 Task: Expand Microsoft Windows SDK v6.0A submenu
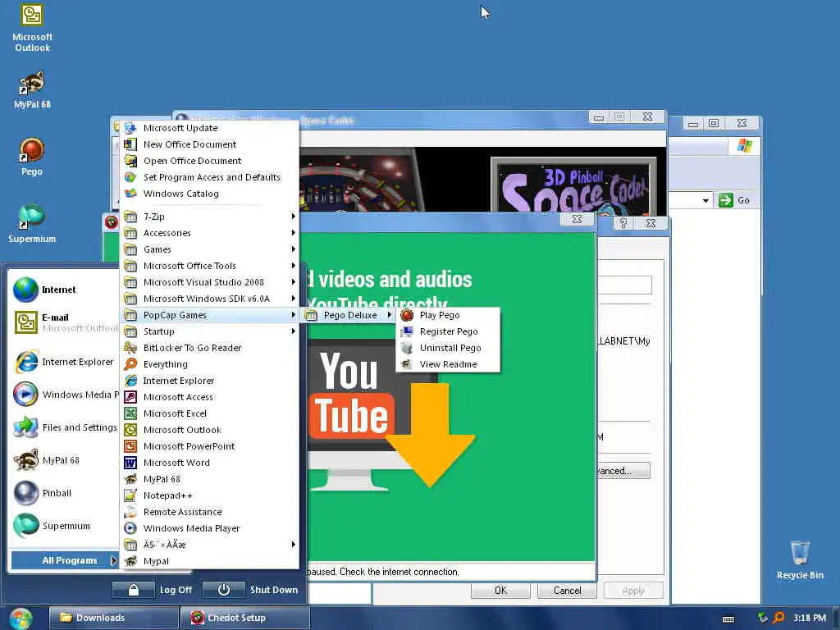[209, 299]
